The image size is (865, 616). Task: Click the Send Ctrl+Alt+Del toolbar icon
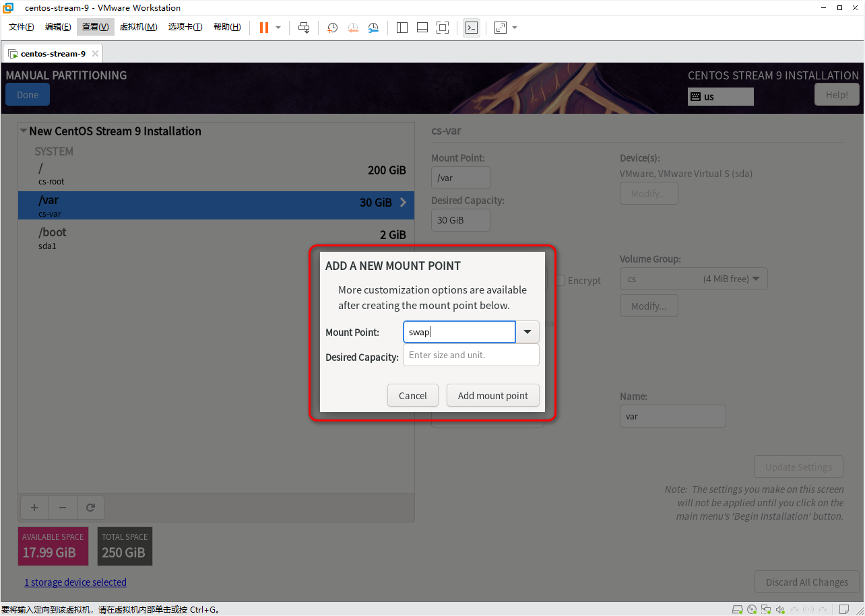[304, 28]
